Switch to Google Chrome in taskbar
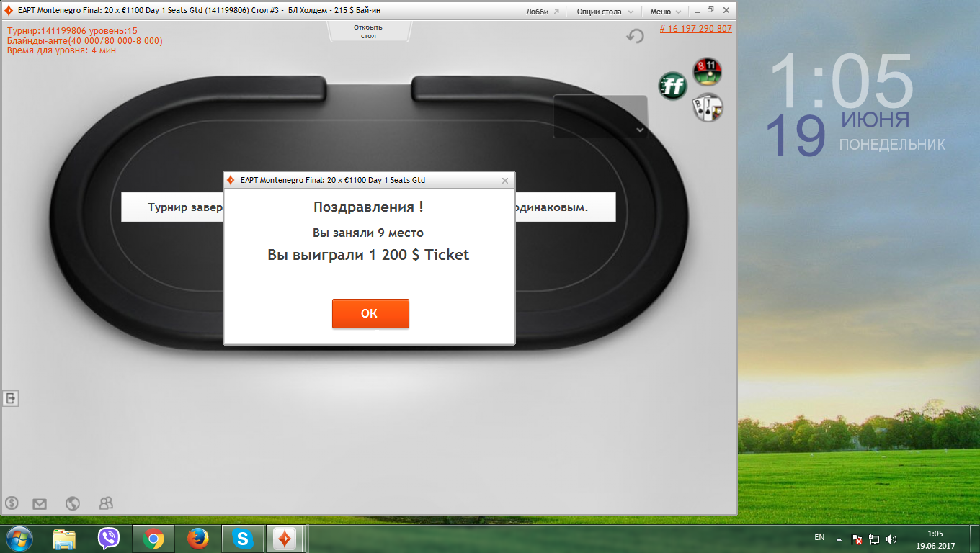 153,539
